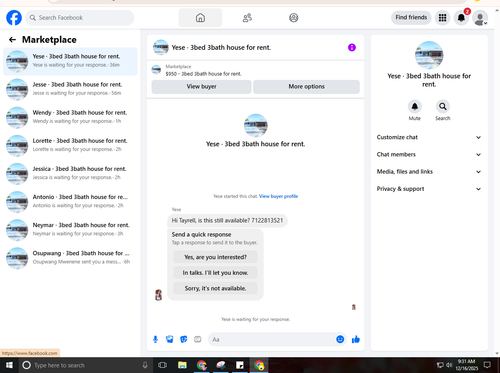Open Jesse conversation in chat list
This screenshot has height=373, width=500.
point(70,89)
